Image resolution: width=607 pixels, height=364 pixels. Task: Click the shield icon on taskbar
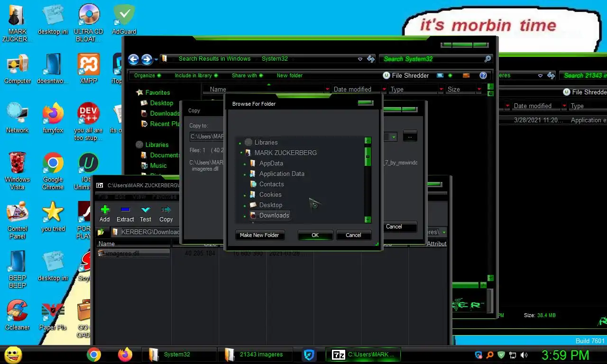pos(309,355)
